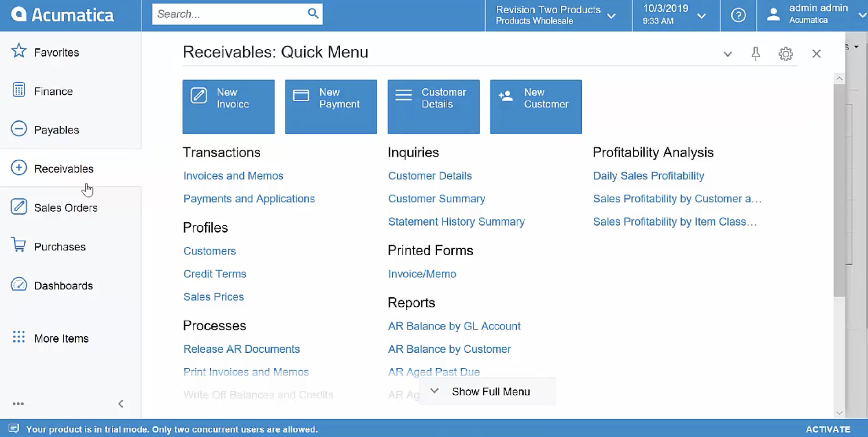Click the New Invoice tile
This screenshot has height=437, width=868.
click(x=228, y=106)
